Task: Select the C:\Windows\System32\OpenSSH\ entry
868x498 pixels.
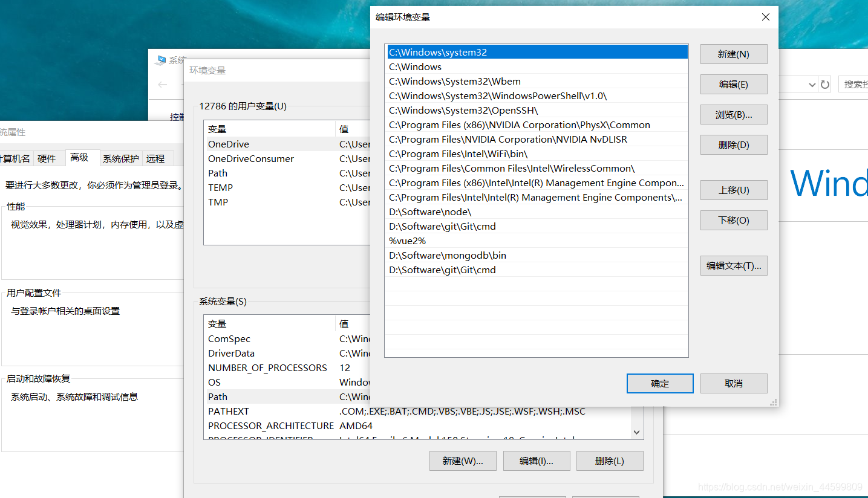Action: click(x=537, y=110)
